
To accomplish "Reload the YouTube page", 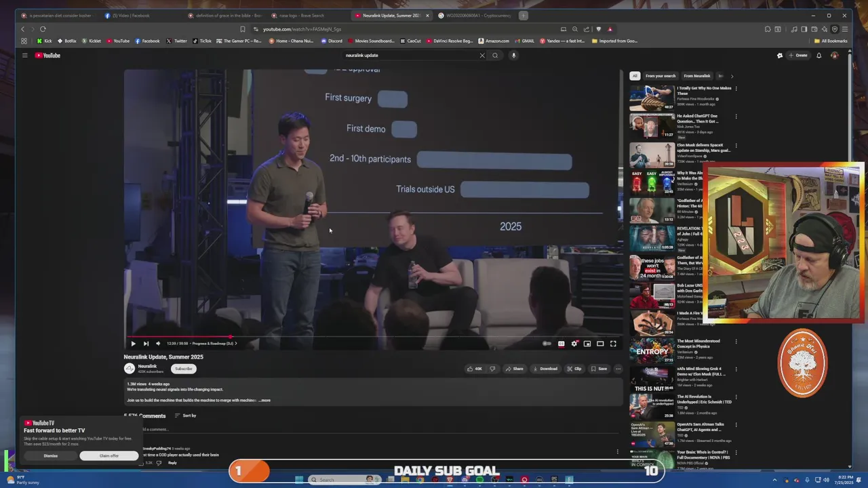I will click(43, 29).
